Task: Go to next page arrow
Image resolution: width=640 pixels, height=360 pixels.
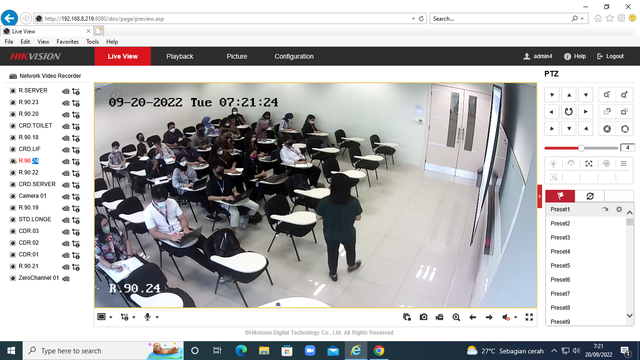Action: pyautogui.click(x=489, y=317)
